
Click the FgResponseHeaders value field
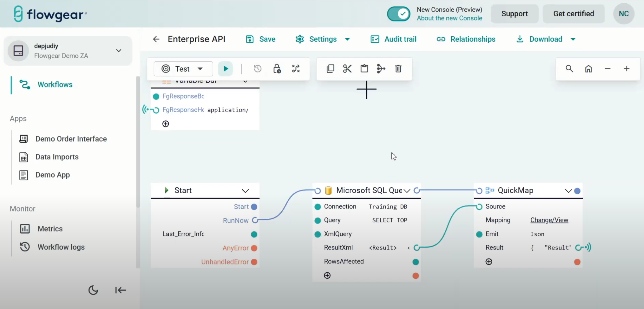coord(228,110)
